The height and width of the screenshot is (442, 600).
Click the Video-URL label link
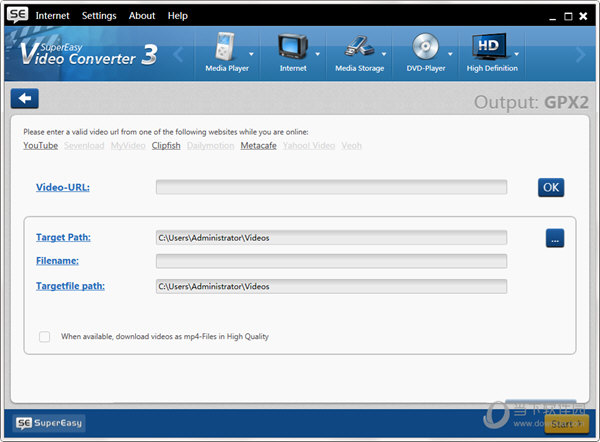coord(63,188)
